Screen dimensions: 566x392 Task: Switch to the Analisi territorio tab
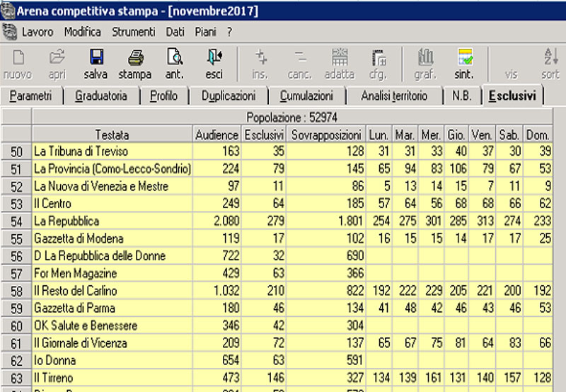click(393, 96)
